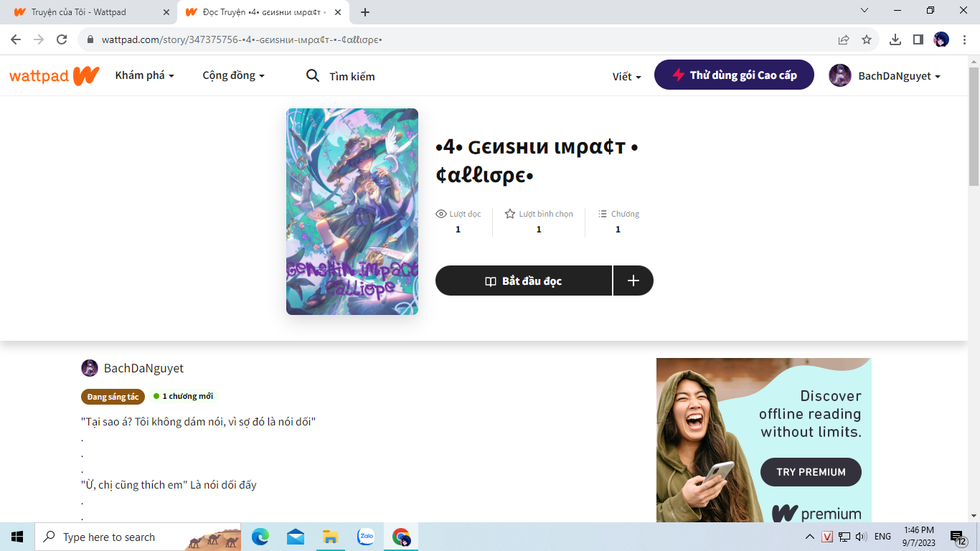Click author avatar beside BachDaNguyet in description
The image size is (980, 551).
coord(90,368)
